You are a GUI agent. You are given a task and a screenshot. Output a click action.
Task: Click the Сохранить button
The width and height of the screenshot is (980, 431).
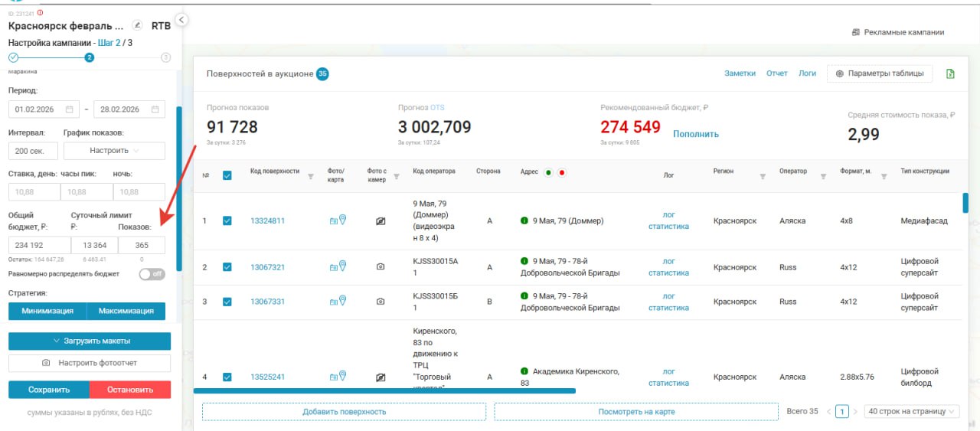click(49, 390)
